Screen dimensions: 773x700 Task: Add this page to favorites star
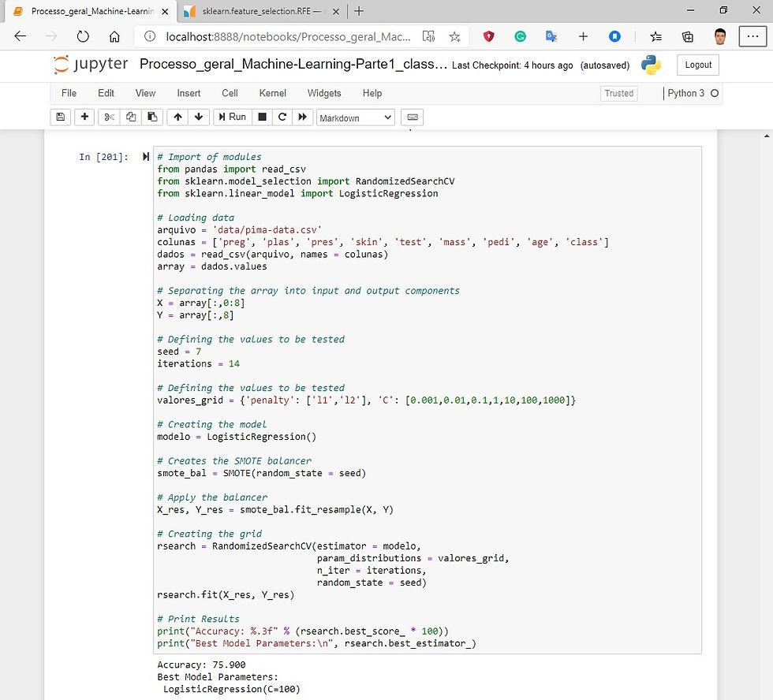pos(454,36)
